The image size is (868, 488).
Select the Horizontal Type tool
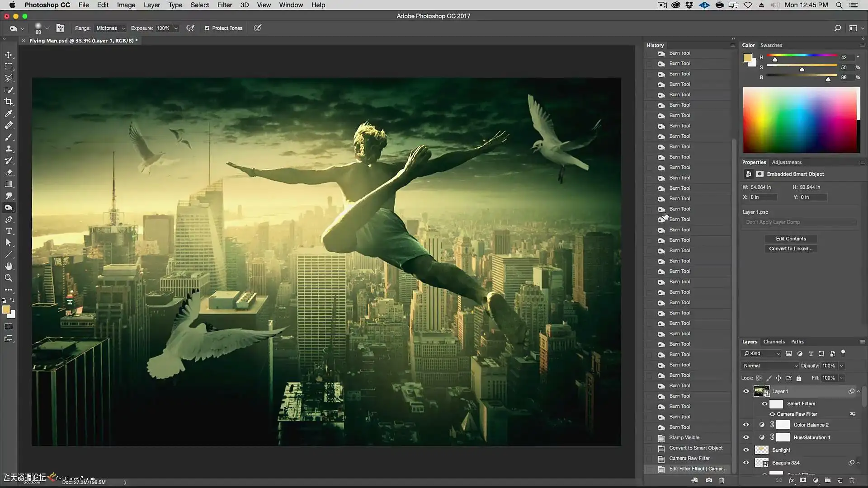(x=9, y=231)
